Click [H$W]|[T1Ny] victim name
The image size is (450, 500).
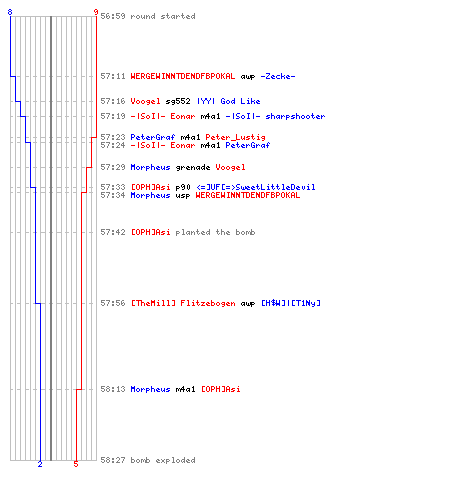pos(291,303)
